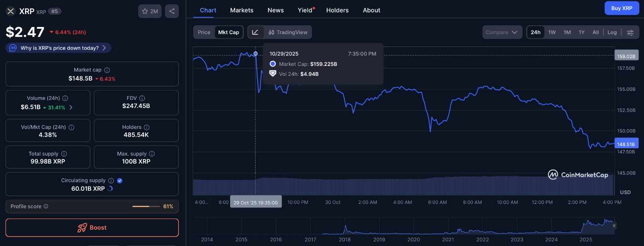Click the XRP logo icon
Image resolution: width=644 pixels, height=246 pixels.
point(11,12)
